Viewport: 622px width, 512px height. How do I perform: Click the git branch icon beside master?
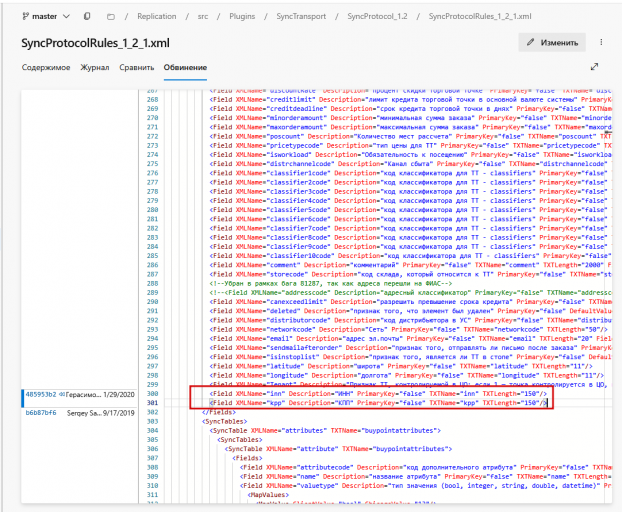point(25,16)
